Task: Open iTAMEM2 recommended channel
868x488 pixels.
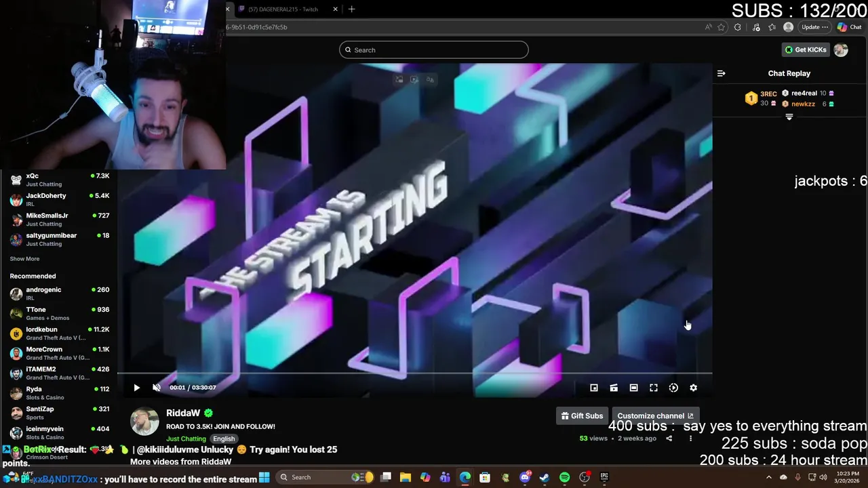Action: [x=59, y=373]
